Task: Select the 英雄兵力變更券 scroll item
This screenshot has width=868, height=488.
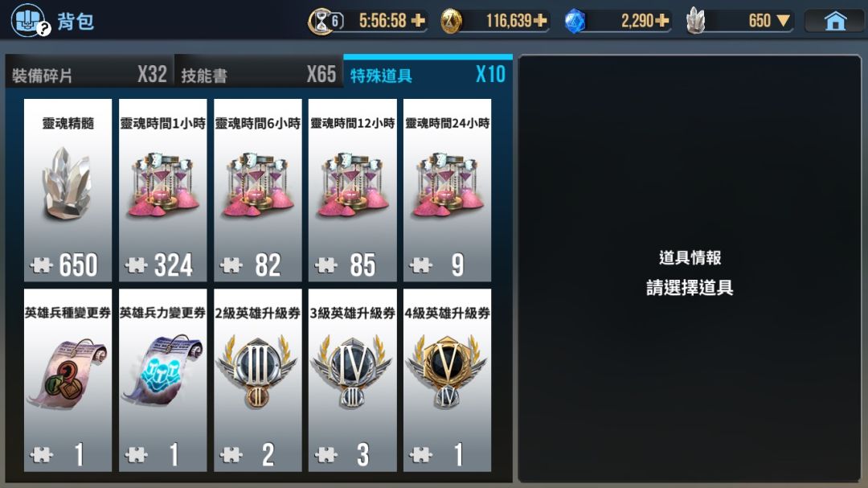Action: [162, 380]
